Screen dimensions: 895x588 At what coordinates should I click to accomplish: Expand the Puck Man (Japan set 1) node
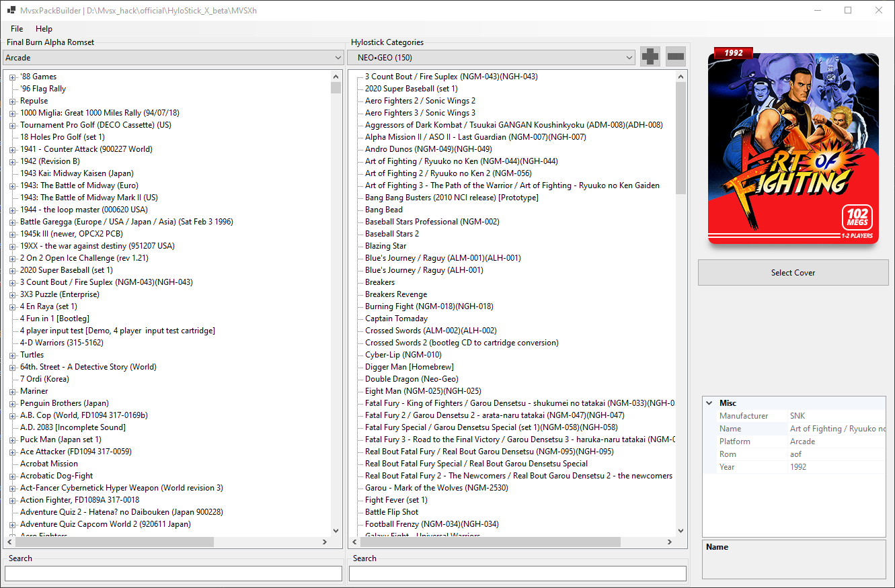click(x=13, y=439)
